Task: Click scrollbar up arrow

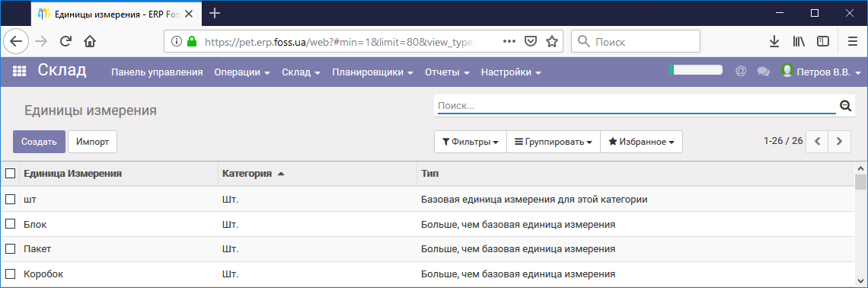Action: pyautogui.click(x=860, y=168)
